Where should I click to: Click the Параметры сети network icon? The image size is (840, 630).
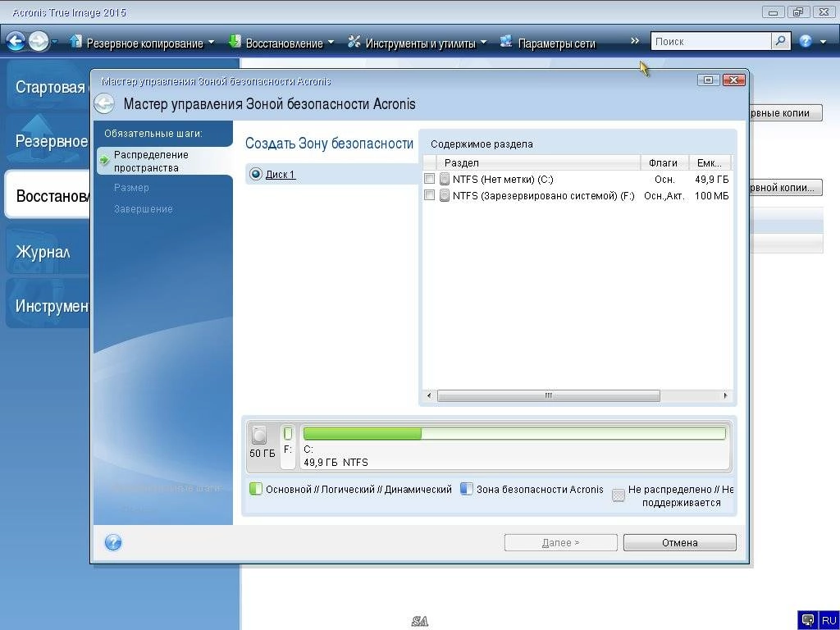(x=506, y=41)
